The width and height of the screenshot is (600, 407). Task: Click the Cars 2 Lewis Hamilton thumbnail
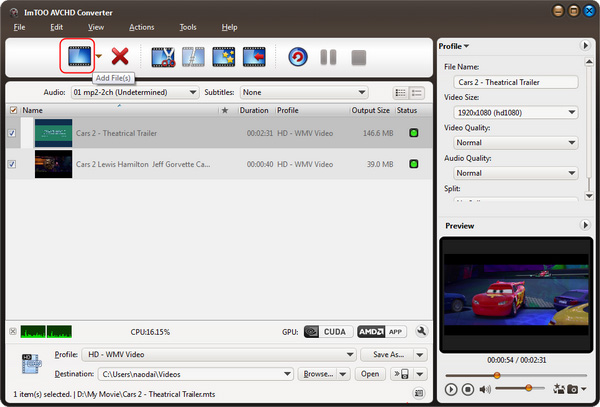tap(54, 164)
